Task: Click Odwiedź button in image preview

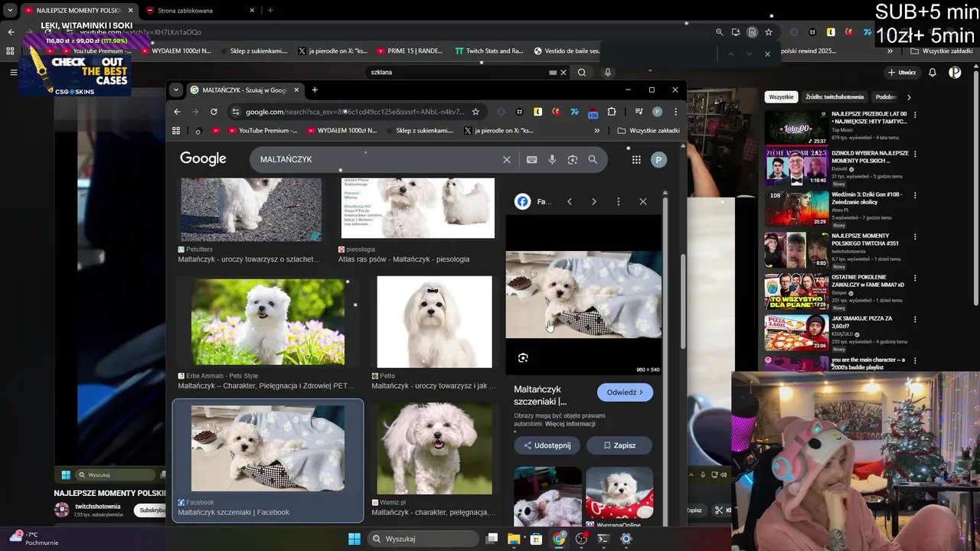Action: coord(625,393)
